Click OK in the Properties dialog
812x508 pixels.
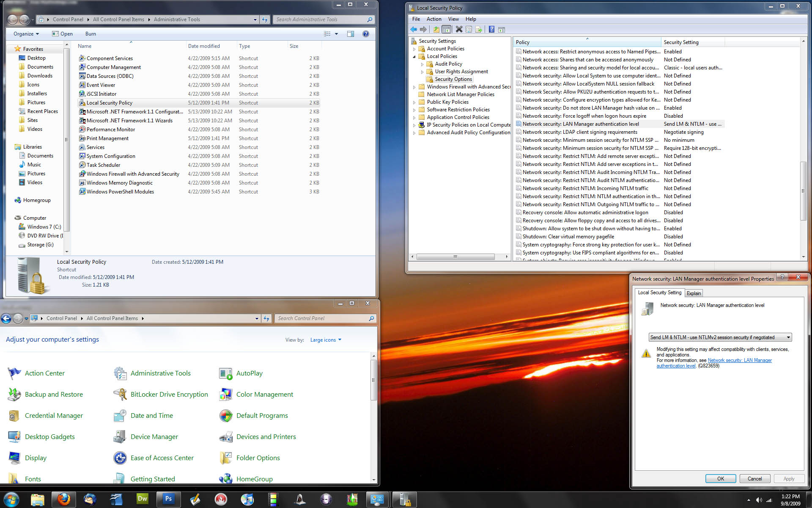point(720,479)
